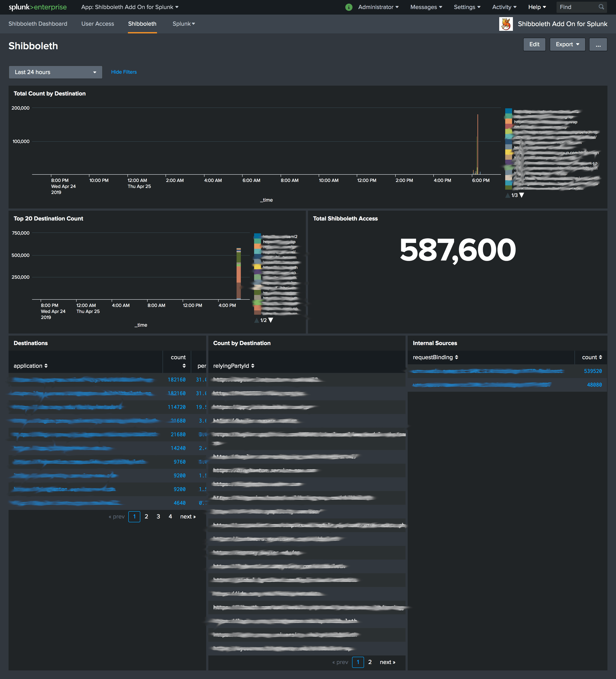Click the per column header in Destinations
Image resolution: width=616 pixels, height=679 pixels.
pyautogui.click(x=202, y=366)
